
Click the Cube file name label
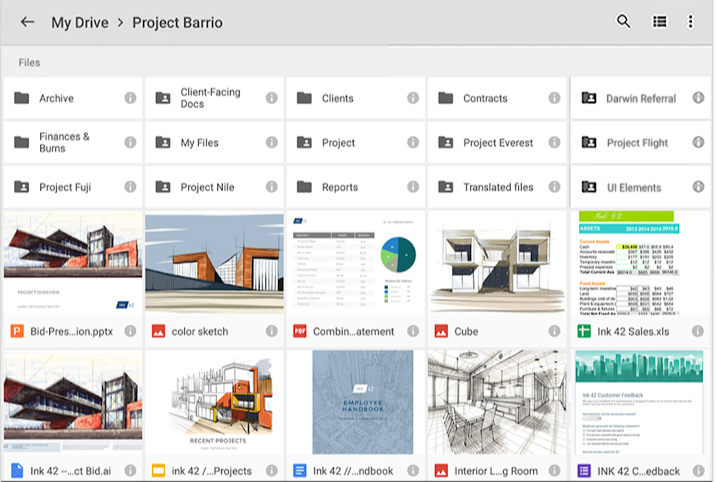point(466,332)
